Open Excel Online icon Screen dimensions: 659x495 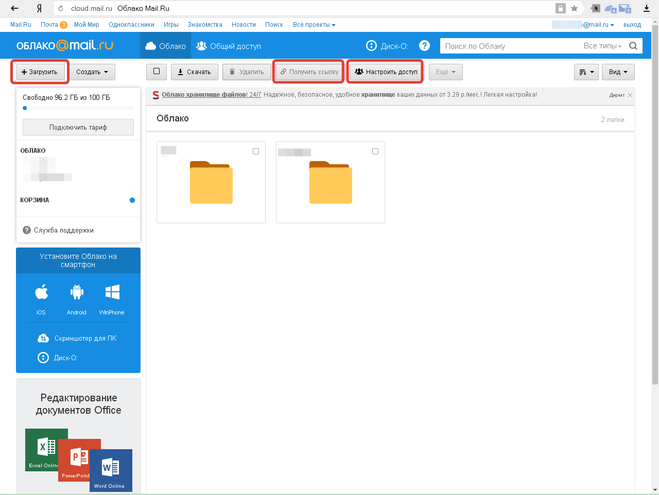pos(44,450)
